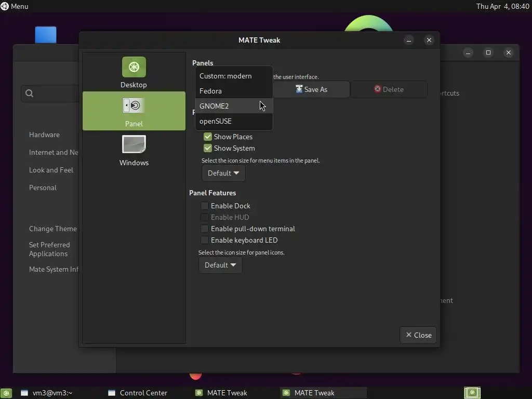
Task: Click the Menu logo icon in top panel
Action: tap(5, 6)
